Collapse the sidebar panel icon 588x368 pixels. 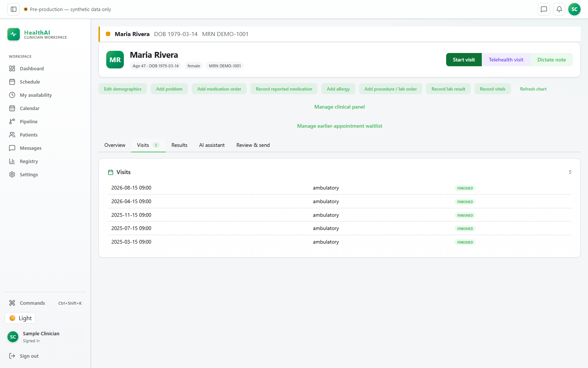click(14, 9)
